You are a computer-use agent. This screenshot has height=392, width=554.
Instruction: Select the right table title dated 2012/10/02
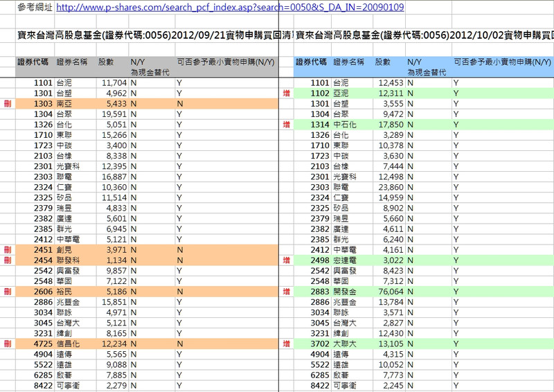(424, 35)
